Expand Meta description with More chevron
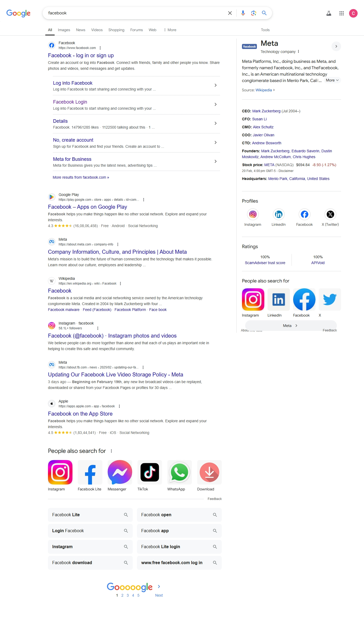 tap(332, 80)
